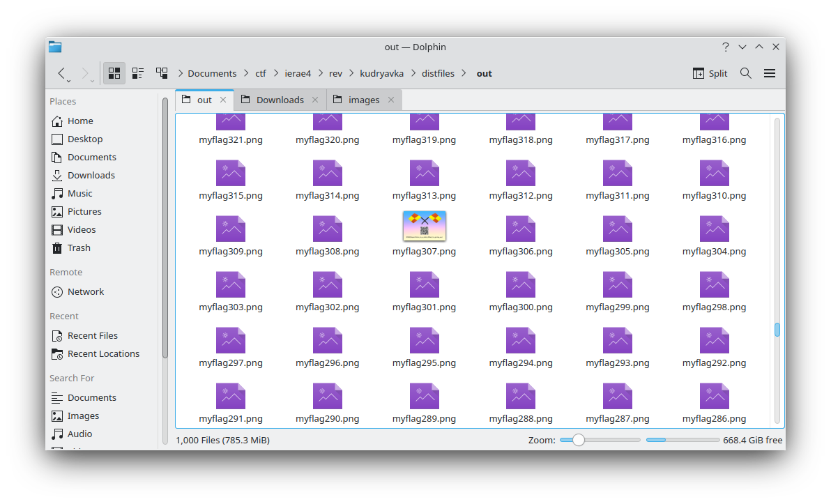Open the hamburger menu

coord(769,72)
